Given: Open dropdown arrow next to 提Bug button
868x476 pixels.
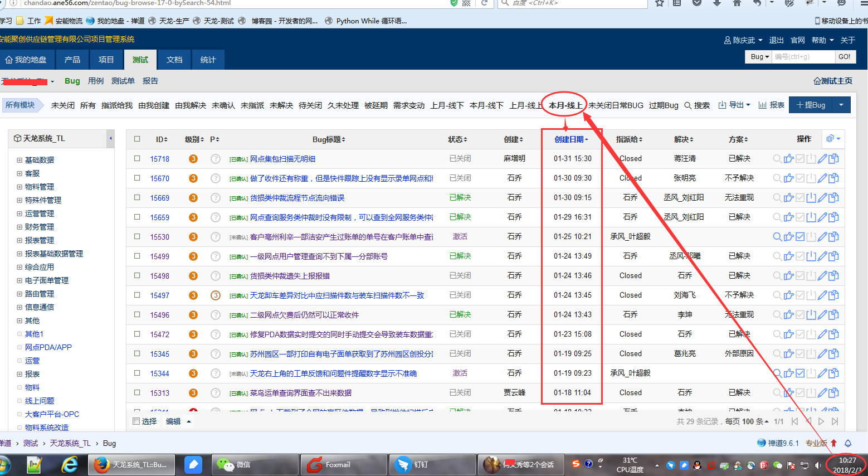Looking at the screenshot, I should [x=841, y=105].
